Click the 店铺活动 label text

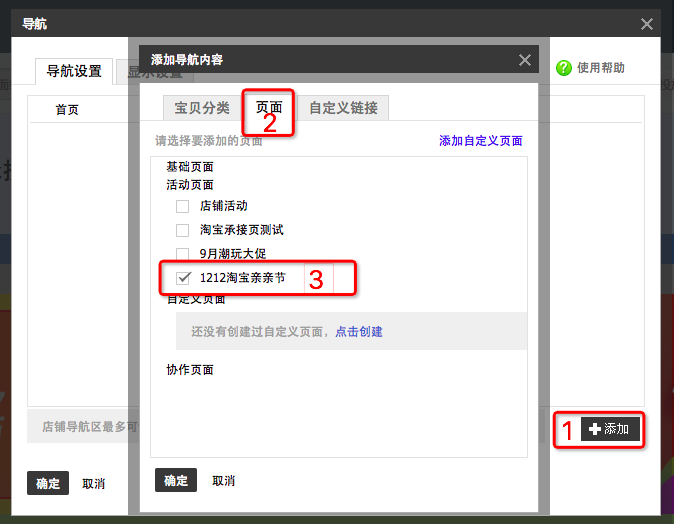(224, 206)
